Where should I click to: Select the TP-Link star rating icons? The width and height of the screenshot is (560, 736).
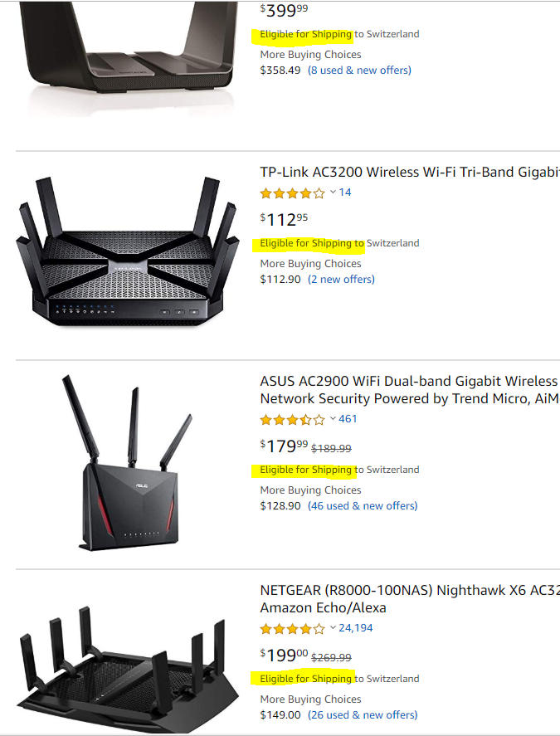coord(292,192)
